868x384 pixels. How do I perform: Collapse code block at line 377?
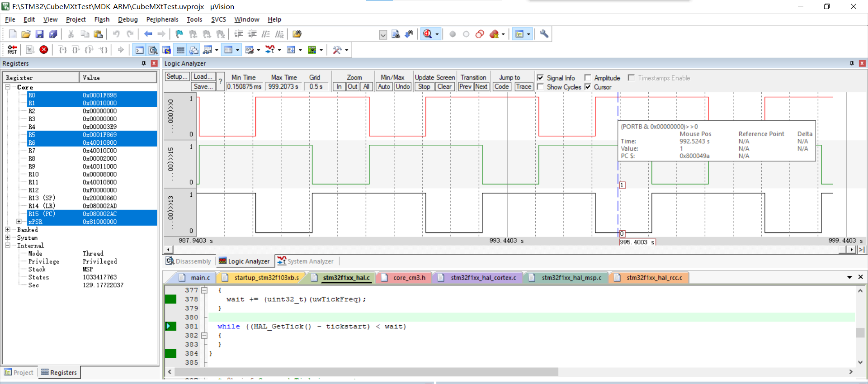coord(204,290)
